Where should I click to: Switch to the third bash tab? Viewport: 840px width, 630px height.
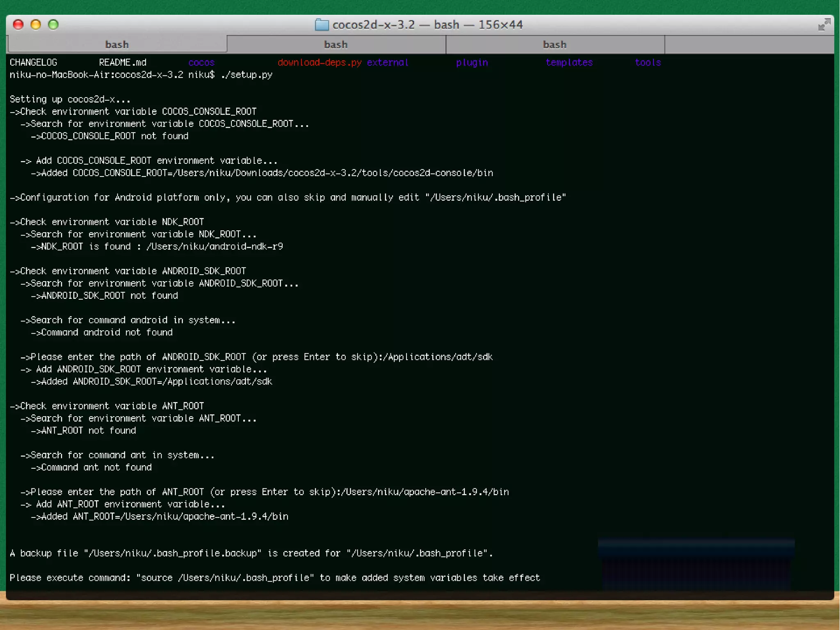click(555, 44)
